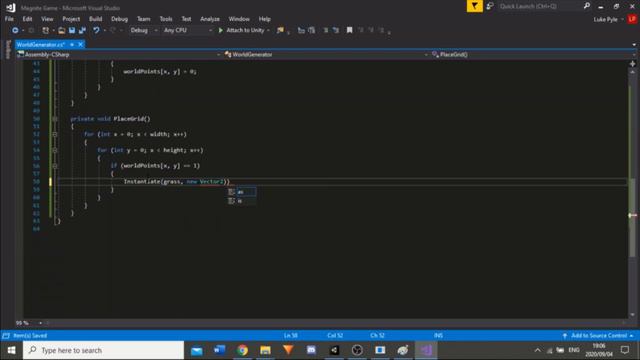Click the Quick Launch search magnifier
640x360 pixels.
587,6
